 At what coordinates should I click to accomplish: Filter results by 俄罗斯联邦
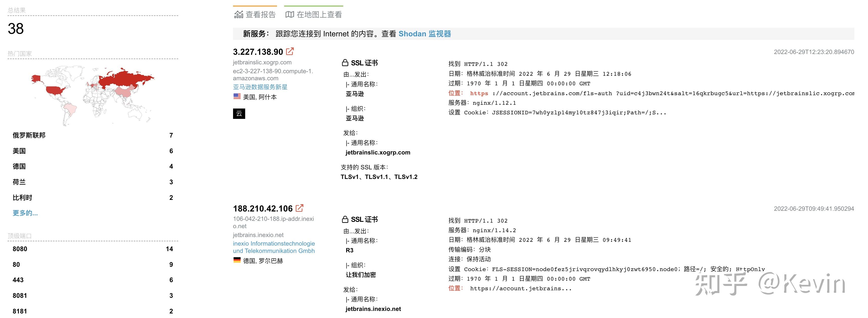pos(29,135)
